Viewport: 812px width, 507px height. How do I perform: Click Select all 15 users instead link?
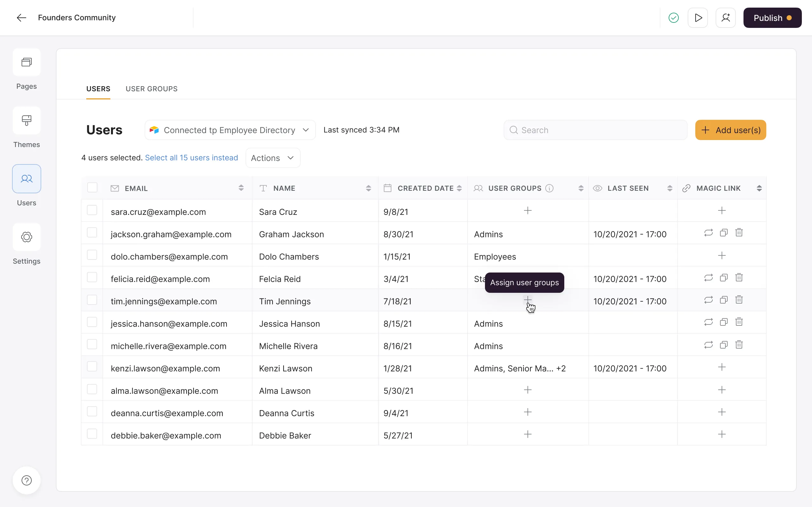191,158
